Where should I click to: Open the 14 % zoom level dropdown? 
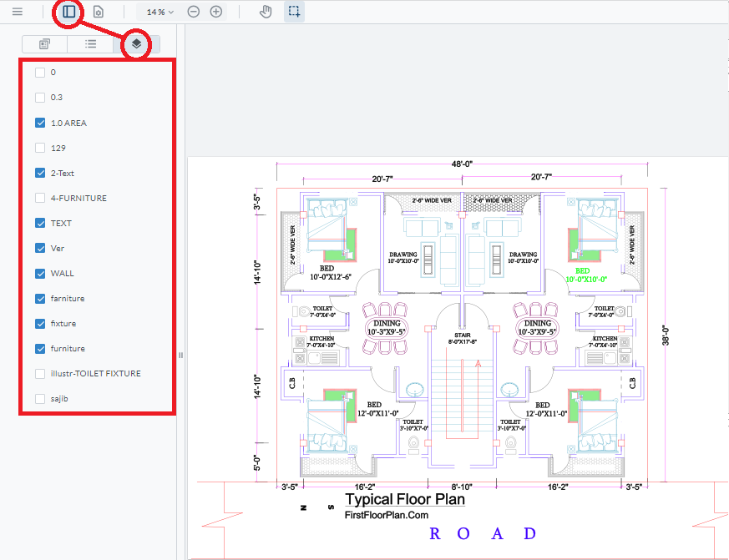point(159,12)
